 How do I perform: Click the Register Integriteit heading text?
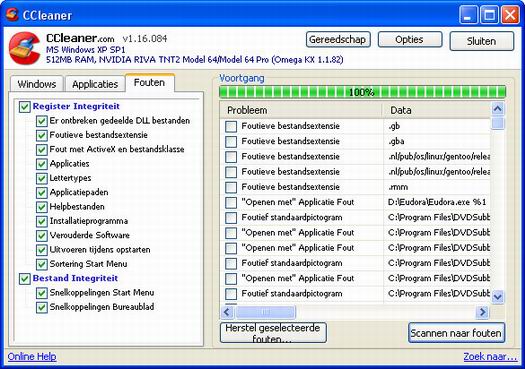76,106
